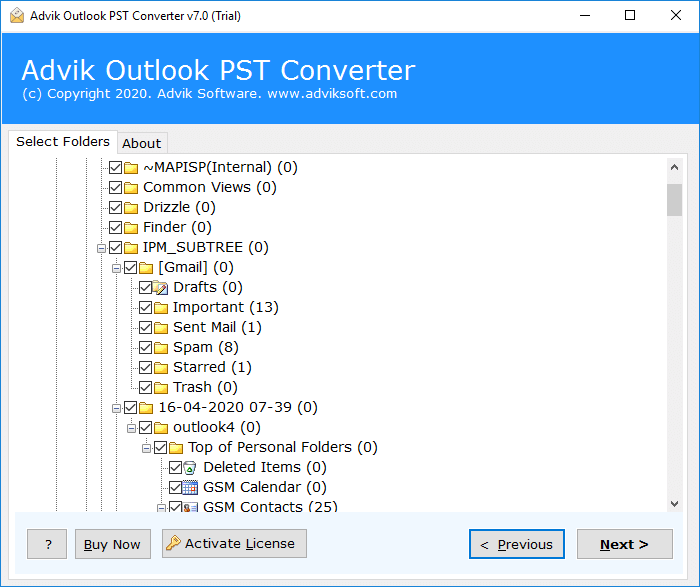The image size is (700, 587).
Task: Select the Deleted Items (0) label
Action: pyautogui.click(x=265, y=467)
